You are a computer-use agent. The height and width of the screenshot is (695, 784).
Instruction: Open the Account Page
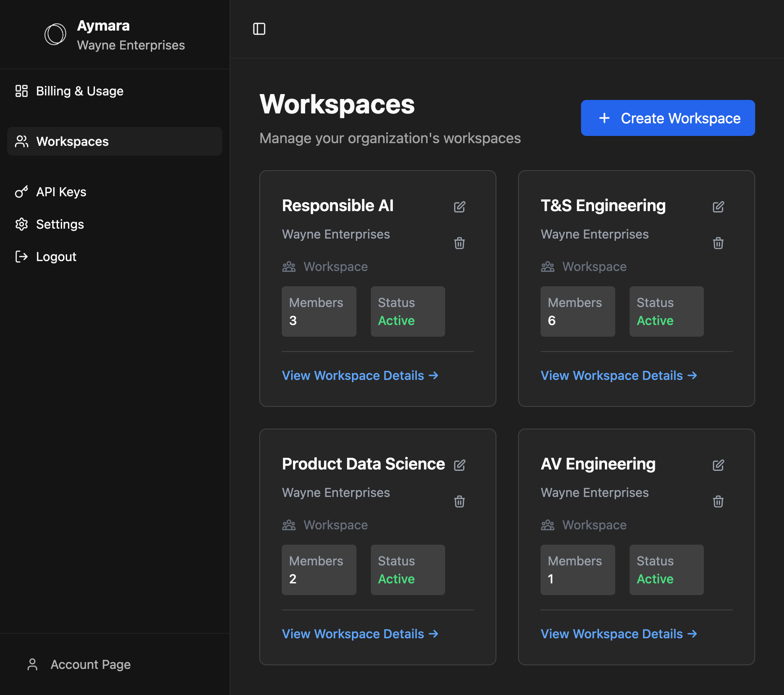pyautogui.click(x=79, y=664)
